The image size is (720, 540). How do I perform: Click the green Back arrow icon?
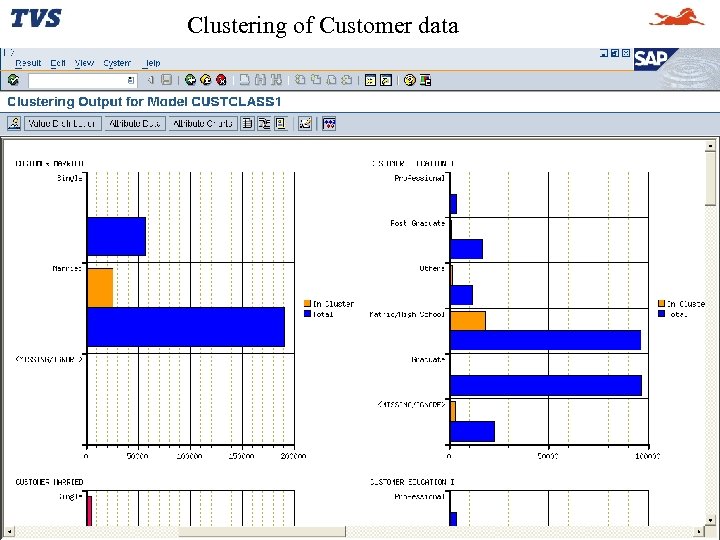coord(190,80)
